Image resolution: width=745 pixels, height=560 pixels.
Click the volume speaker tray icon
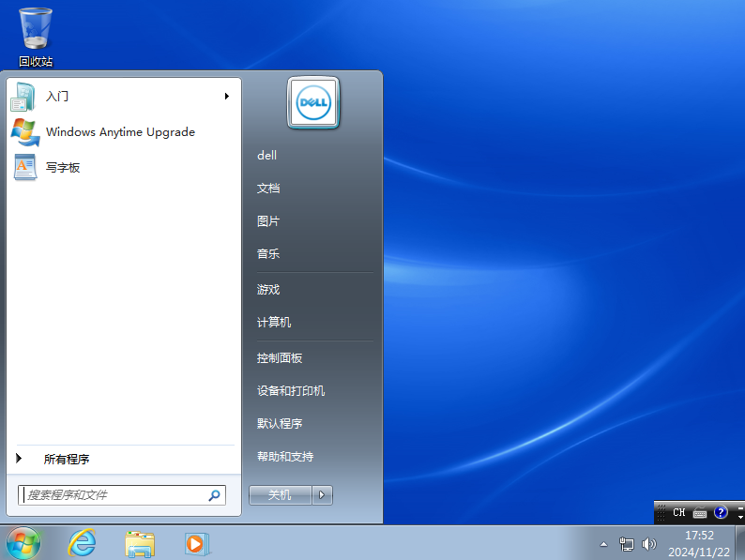click(648, 544)
